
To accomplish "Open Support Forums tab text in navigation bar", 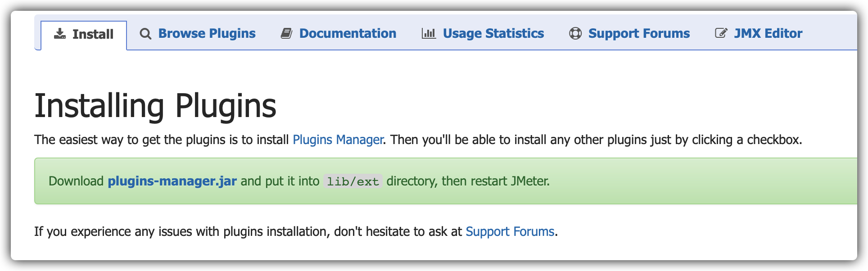I will pyautogui.click(x=639, y=33).
